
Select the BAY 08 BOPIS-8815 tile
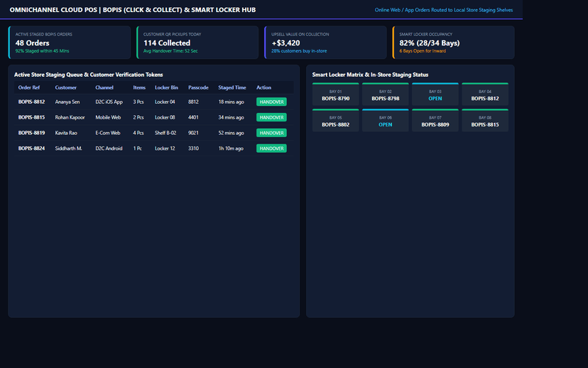pyautogui.click(x=485, y=120)
